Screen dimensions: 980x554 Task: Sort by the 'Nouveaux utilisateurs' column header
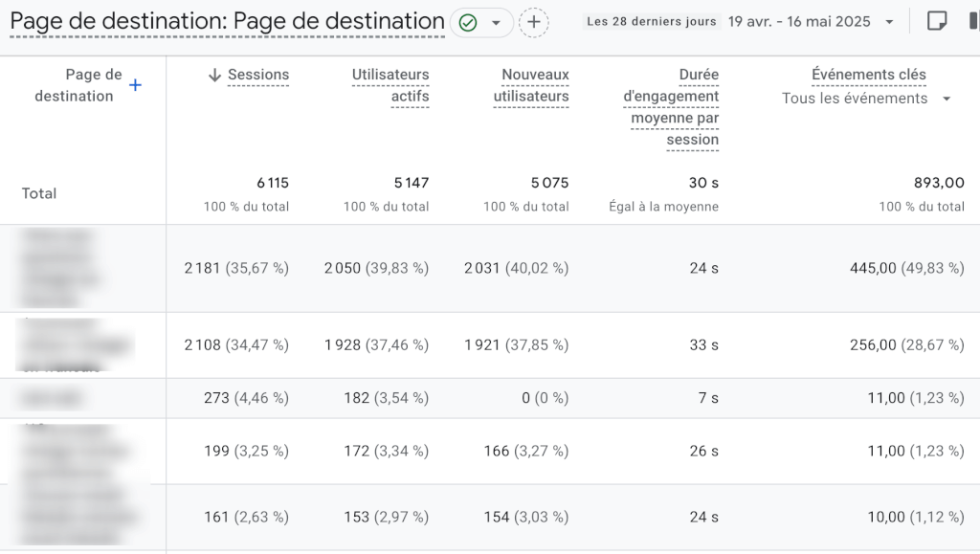tap(531, 85)
